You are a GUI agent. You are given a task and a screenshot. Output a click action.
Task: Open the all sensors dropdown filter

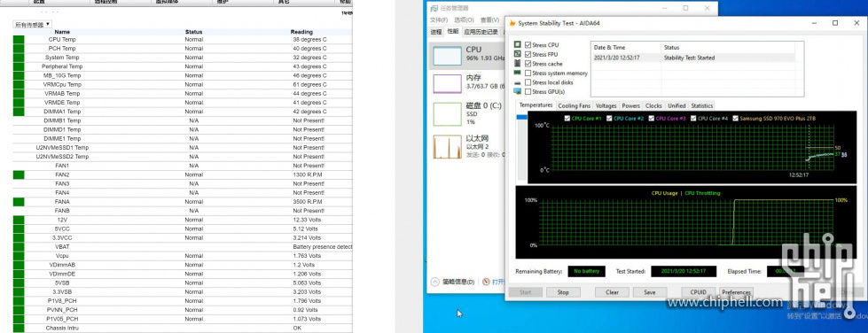33,24
